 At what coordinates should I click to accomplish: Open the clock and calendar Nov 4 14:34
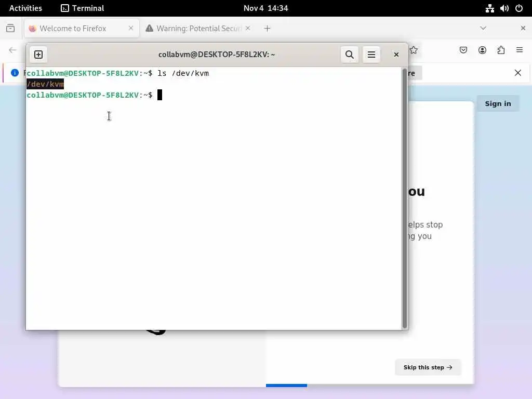pyautogui.click(x=265, y=8)
